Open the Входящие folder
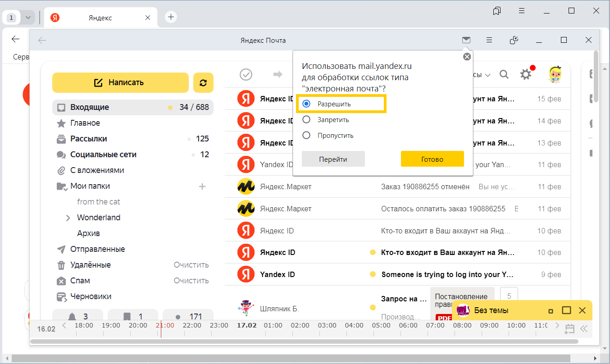 click(89, 107)
